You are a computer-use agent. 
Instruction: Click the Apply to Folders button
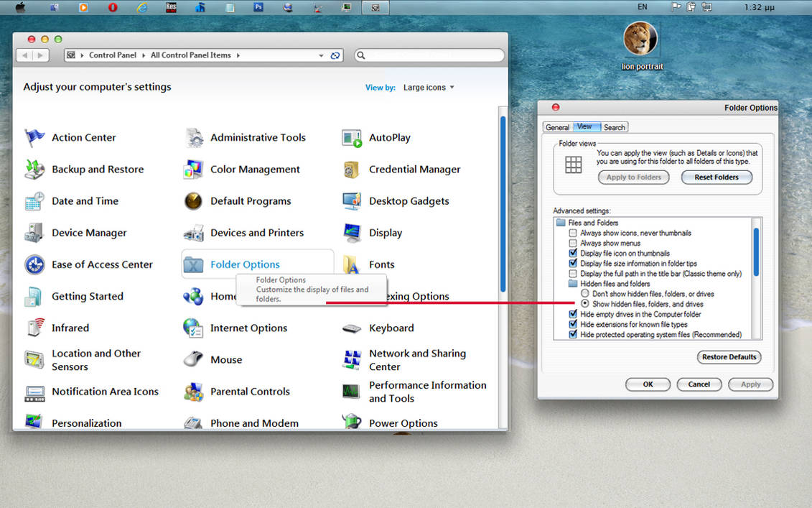(633, 177)
